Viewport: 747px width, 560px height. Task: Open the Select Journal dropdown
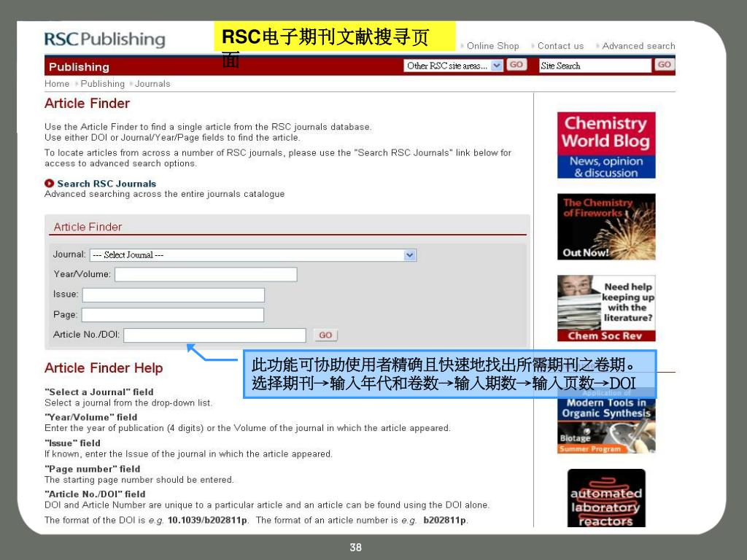pos(253,254)
